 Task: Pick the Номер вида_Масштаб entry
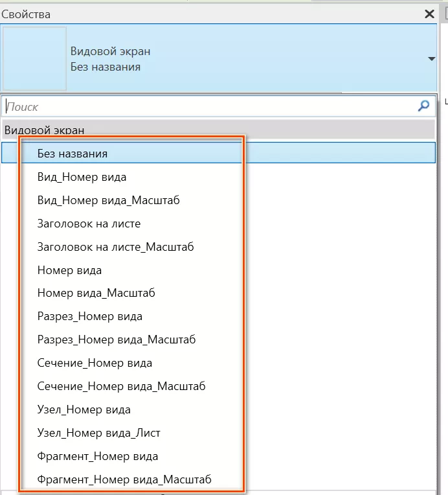[96, 294]
